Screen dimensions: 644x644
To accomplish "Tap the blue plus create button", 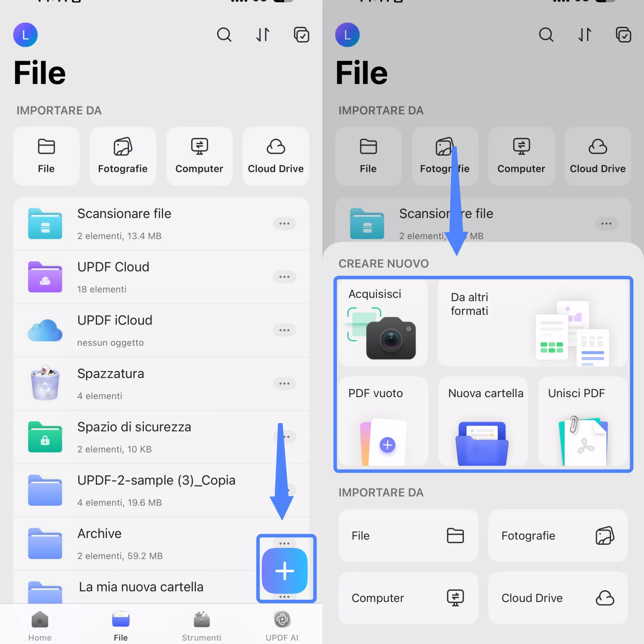I will click(284, 571).
